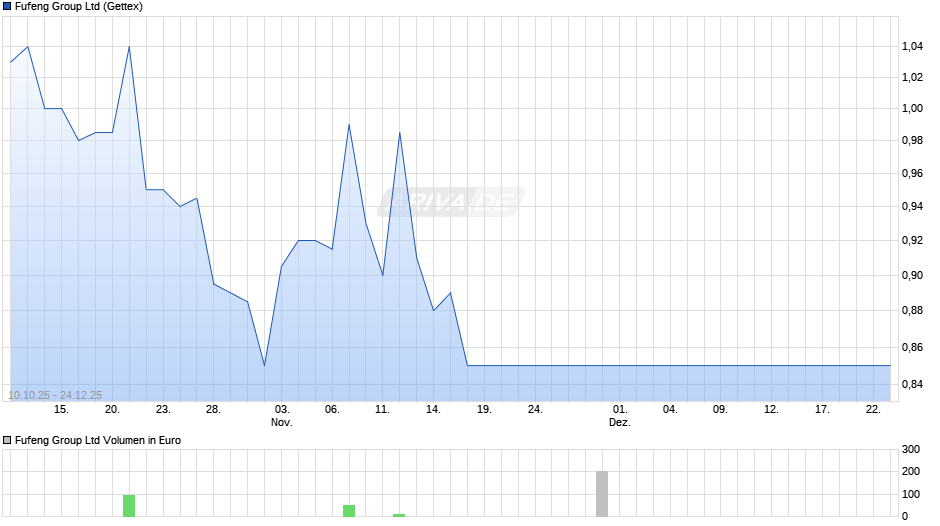Select the 1,02 price axis label
Screen dimensions: 940x526
click(912, 77)
